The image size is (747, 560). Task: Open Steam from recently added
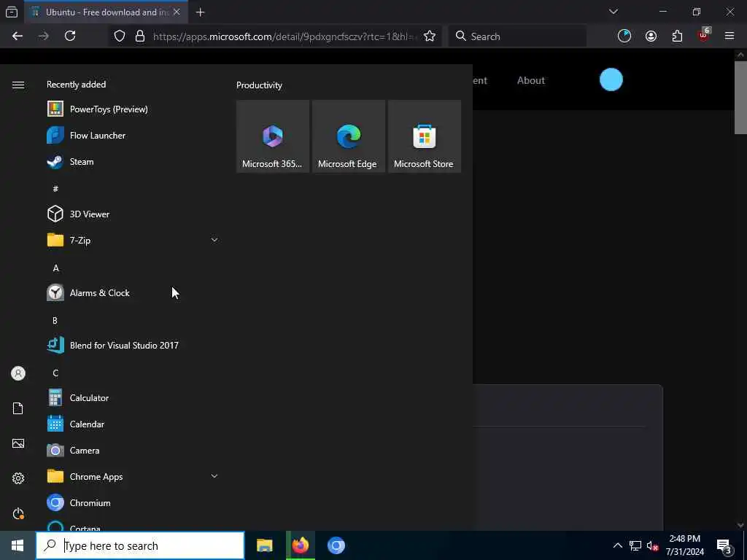coord(133,161)
